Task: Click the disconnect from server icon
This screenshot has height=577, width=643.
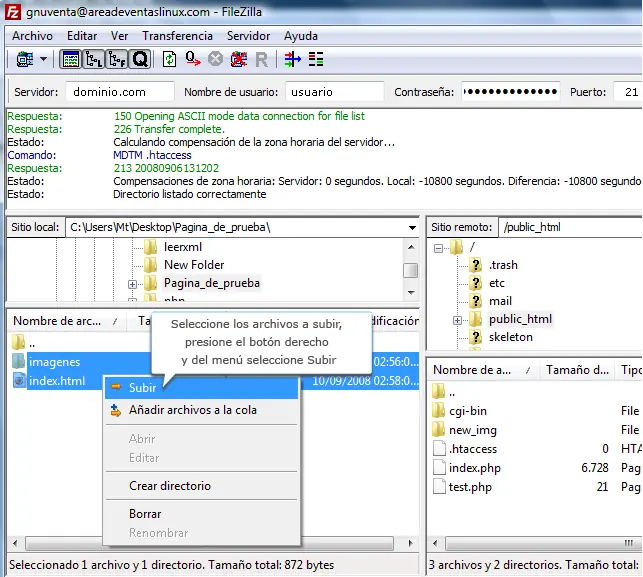Action: coord(239,60)
